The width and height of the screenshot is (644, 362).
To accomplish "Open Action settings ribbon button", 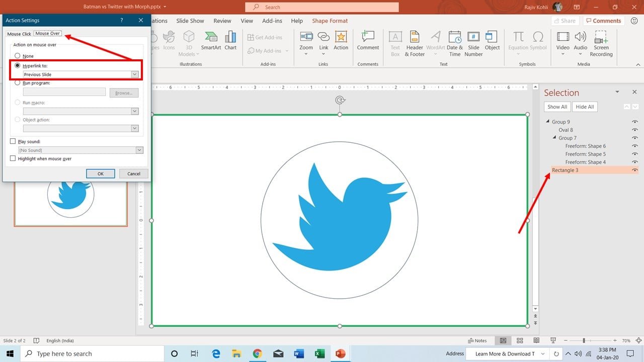I will point(341,41).
